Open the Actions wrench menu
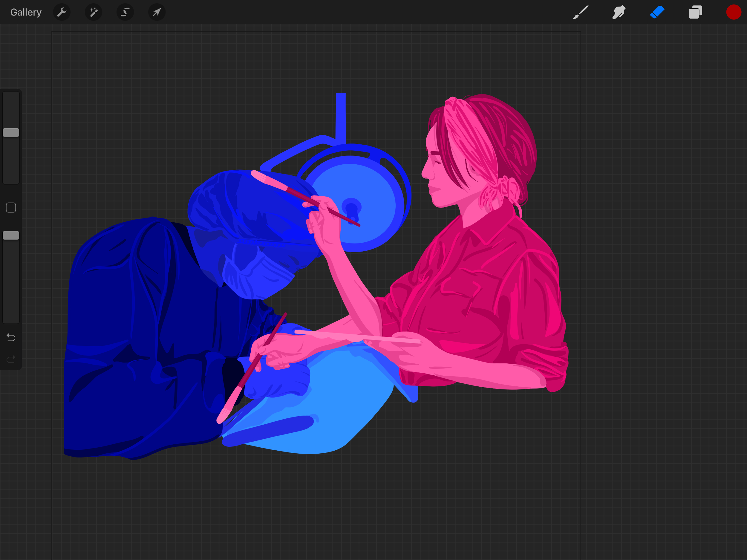Image resolution: width=747 pixels, height=560 pixels. [x=62, y=13]
